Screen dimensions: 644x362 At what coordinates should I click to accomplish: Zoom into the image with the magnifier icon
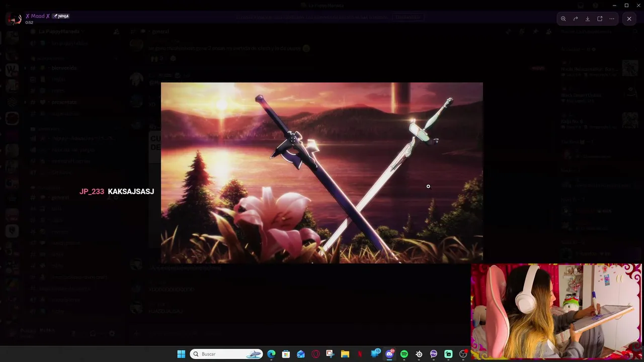563,19
